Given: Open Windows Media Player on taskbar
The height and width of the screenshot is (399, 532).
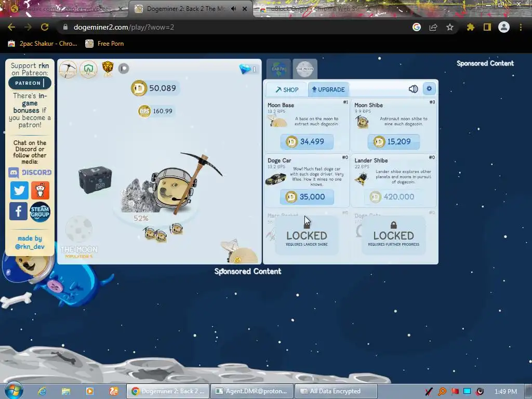Looking at the screenshot, I should pos(89,391).
